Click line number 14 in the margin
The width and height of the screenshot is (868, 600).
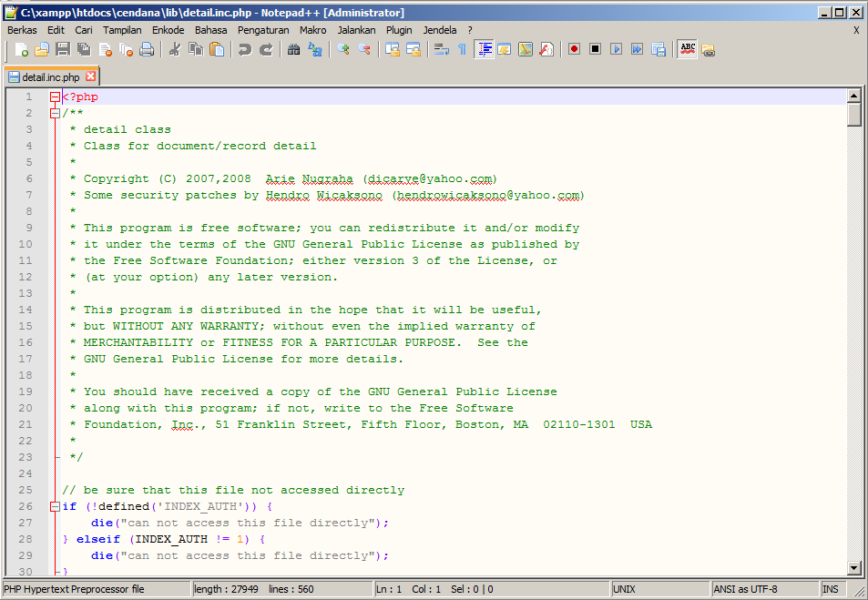[x=26, y=310]
